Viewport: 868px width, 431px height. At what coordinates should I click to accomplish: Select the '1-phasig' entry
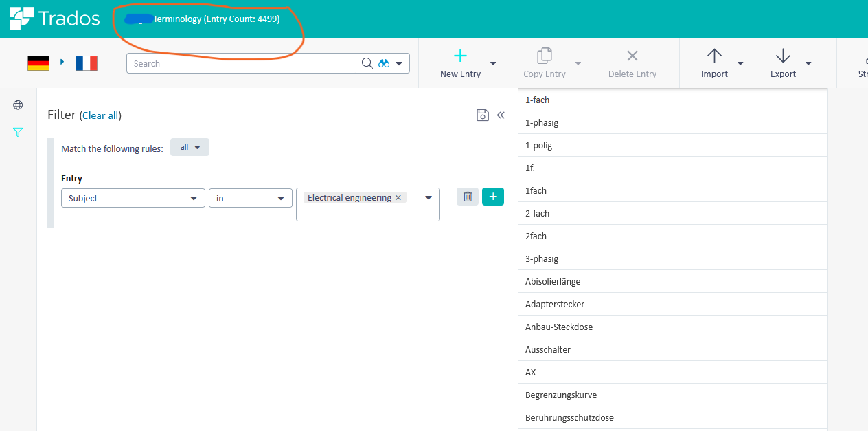pos(672,122)
